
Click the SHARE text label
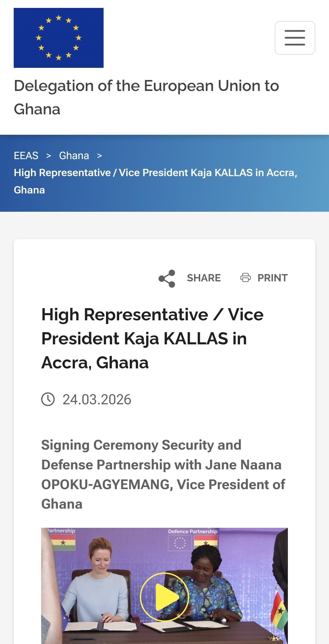coord(203,278)
